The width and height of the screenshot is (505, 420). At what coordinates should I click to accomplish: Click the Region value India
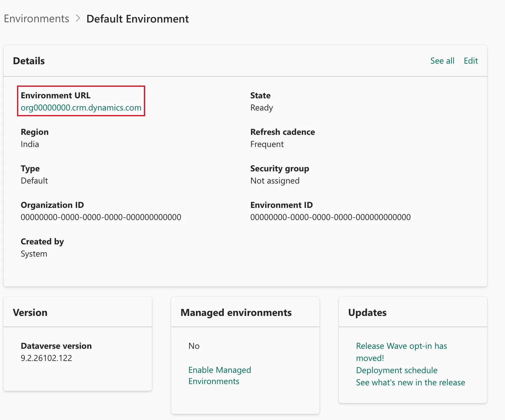coord(30,144)
